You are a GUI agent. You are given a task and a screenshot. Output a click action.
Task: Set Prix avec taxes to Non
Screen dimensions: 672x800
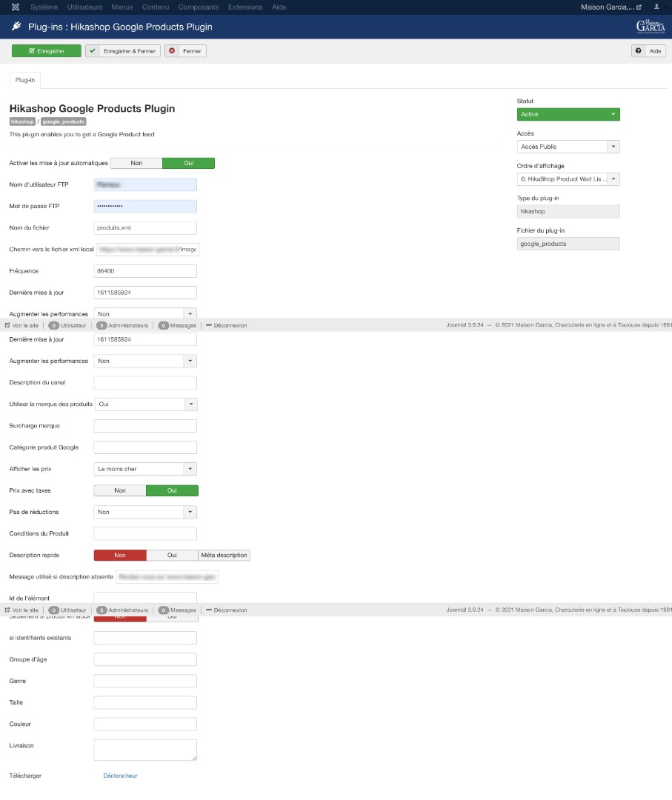pos(120,490)
